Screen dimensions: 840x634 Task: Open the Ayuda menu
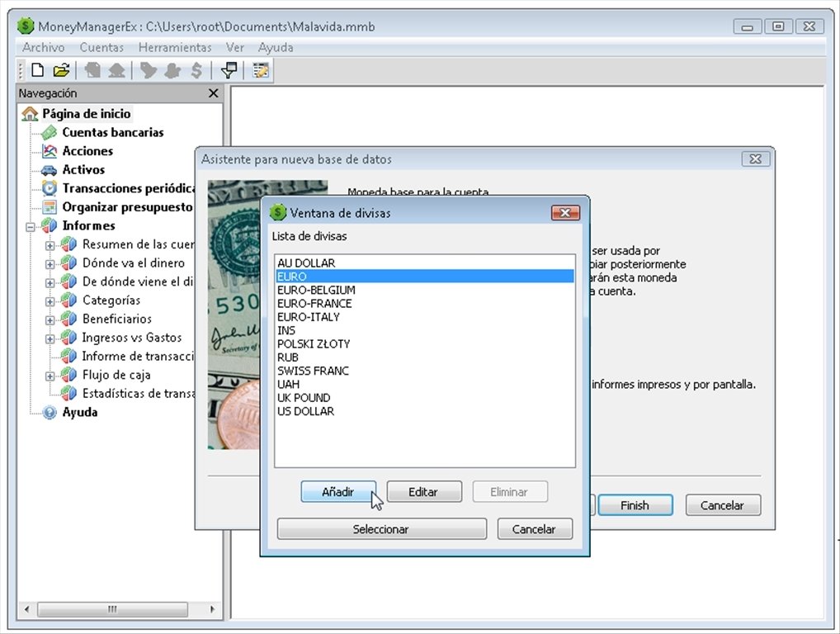[x=276, y=47]
